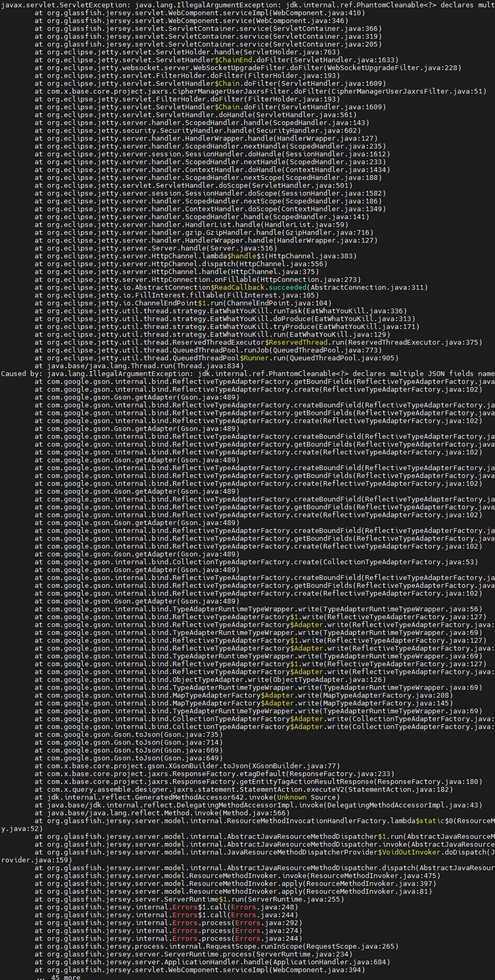Click the ResponseFactory.java:180 frame
Screen dimensions: 495x980
pyautogui.click(x=258, y=781)
